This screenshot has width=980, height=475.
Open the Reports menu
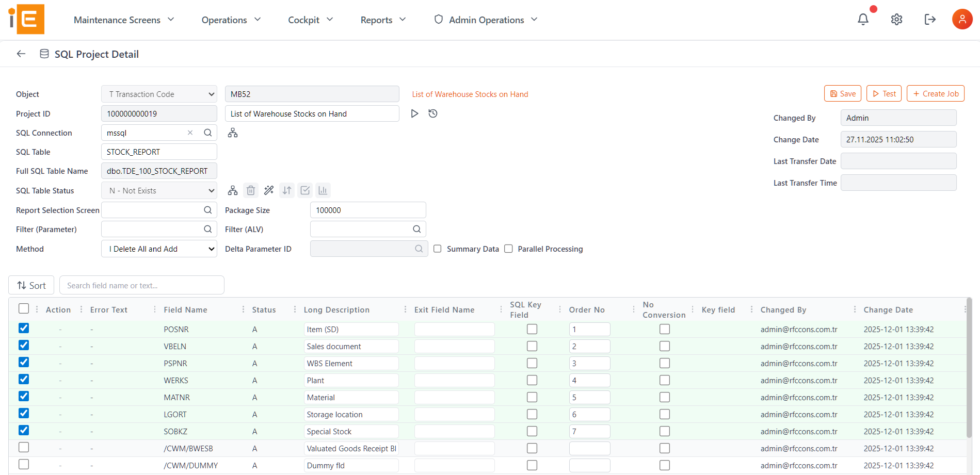(382, 20)
